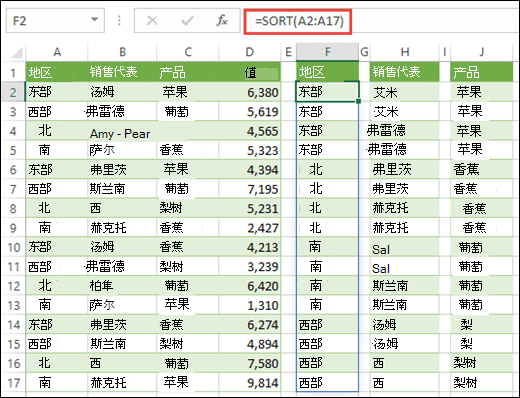
Task: Click the value cell 7,195
Action: 250,189
